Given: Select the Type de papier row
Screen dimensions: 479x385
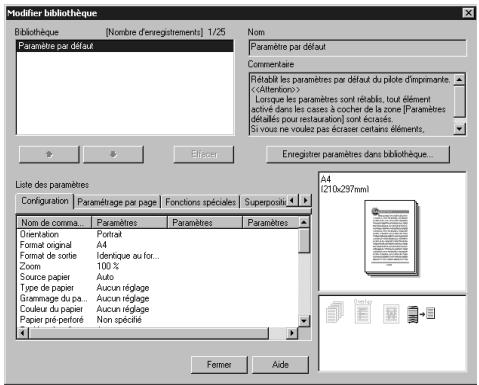Looking at the screenshot, I should [157, 288].
